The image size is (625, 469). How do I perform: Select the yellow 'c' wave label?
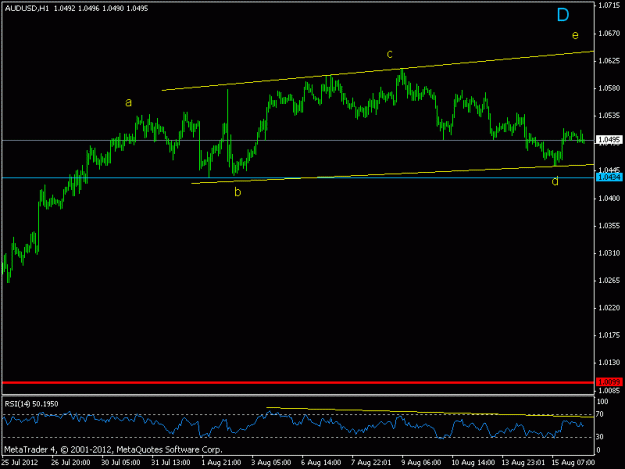pos(389,54)
